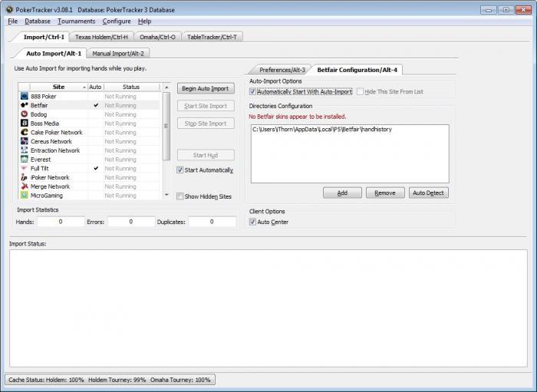Click Add directory button
Viewport: 537px width, 392px height.
point(342,193)
